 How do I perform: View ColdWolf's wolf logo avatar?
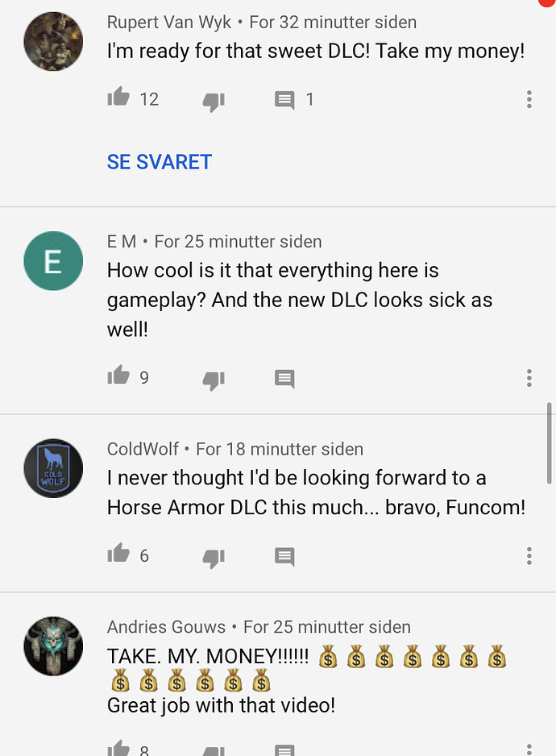point(53,468)
